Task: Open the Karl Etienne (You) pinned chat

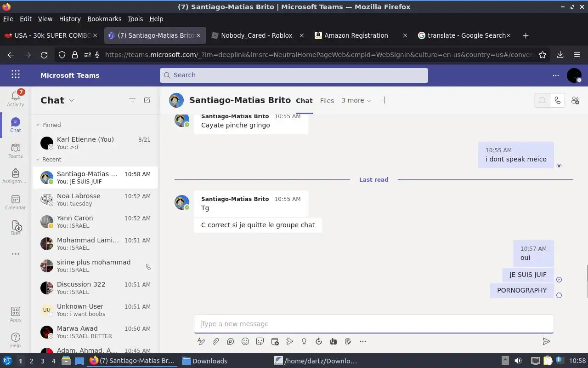Action: [95, 143]
